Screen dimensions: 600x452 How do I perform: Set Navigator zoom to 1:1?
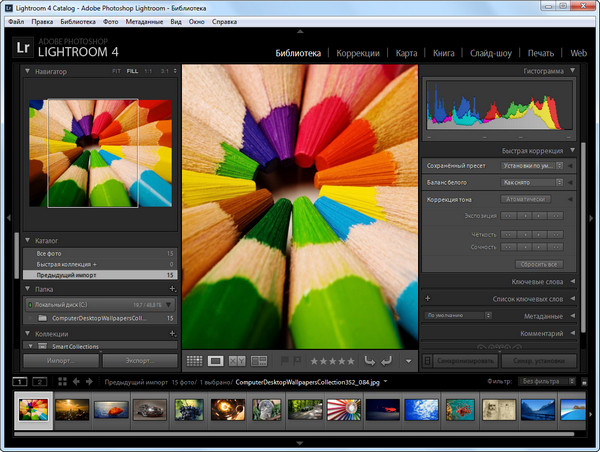click(148, 71)
